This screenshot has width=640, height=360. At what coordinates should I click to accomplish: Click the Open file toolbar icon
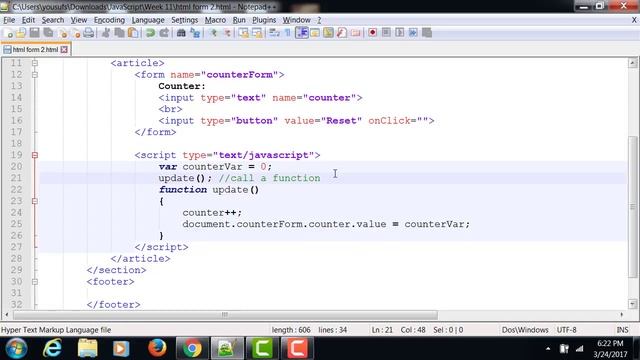(21, 33)
